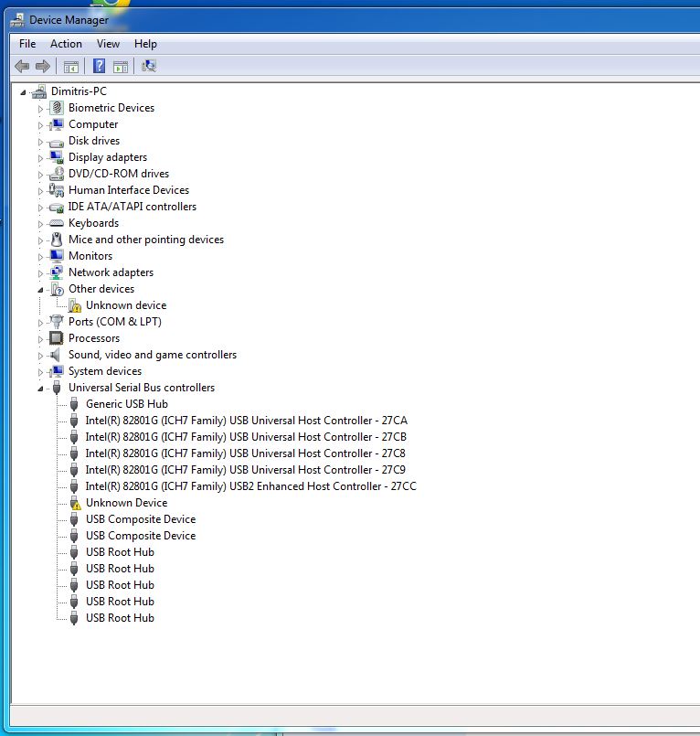700x736 pixels.
Task: Click the Biometric Devices fingerprint icon
Action: pos(57,108)
